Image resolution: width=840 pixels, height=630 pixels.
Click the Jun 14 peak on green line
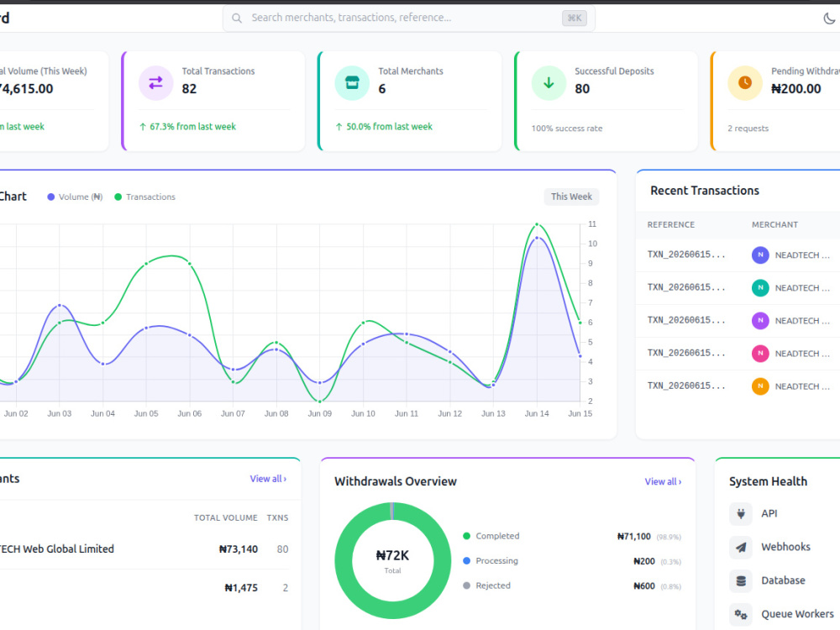click(x=537, y=224)
